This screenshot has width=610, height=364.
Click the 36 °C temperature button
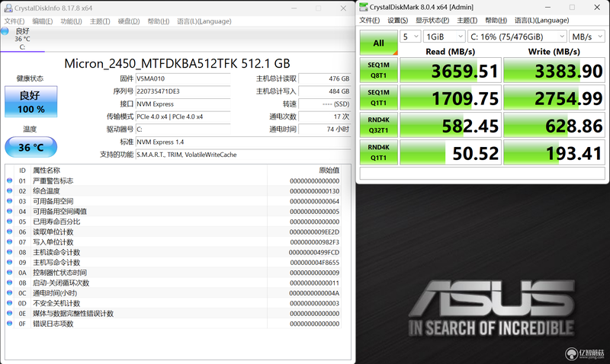pos(31,147)
